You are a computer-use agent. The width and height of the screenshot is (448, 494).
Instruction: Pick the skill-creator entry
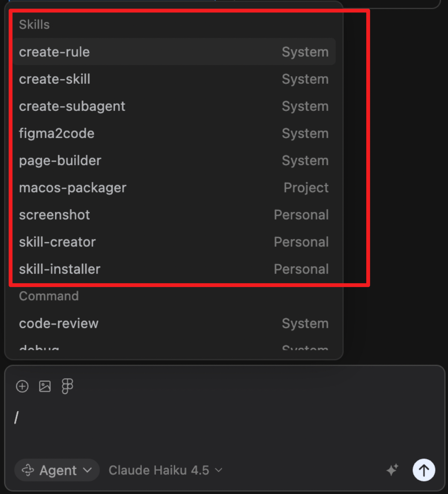pos(174,242)
